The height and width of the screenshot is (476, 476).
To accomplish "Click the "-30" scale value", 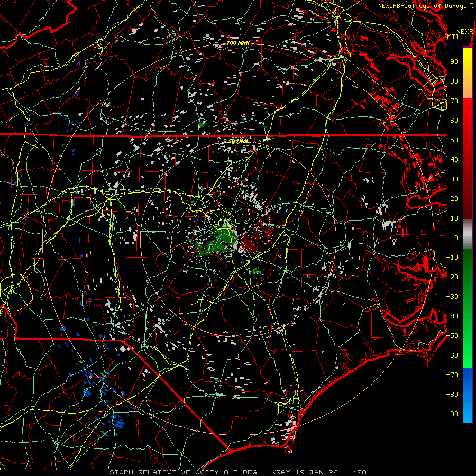I will tap(452, 297).
